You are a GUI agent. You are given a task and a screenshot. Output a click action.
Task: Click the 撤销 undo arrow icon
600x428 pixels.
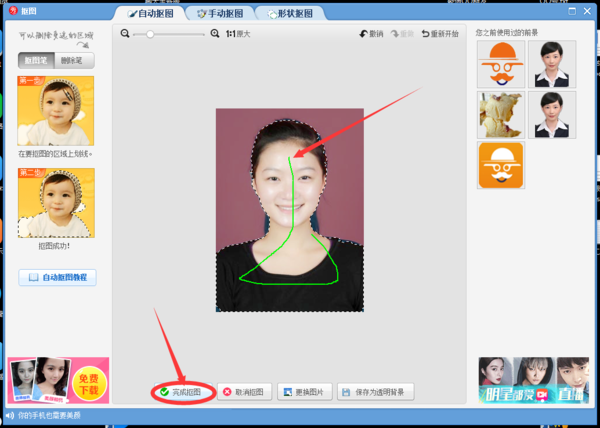(x=364, y=34)
